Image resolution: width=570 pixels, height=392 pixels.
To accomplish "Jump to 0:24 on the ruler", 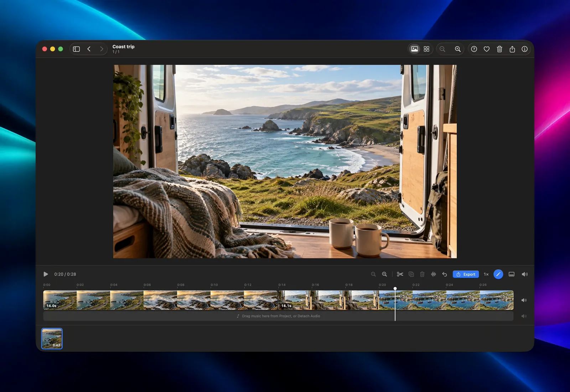I will pos(449,285).
